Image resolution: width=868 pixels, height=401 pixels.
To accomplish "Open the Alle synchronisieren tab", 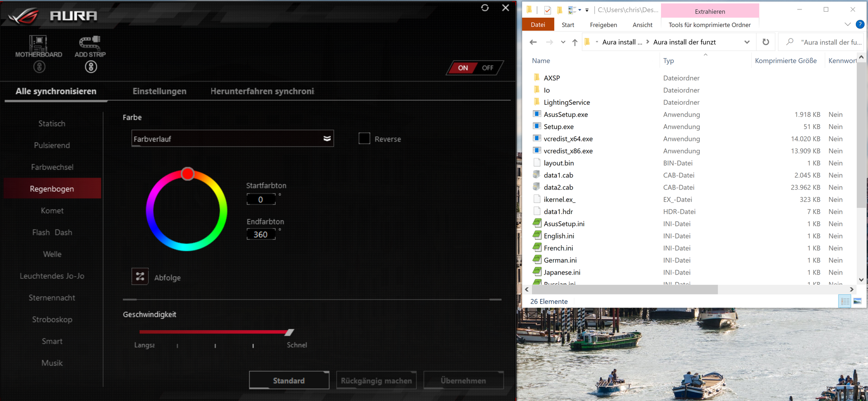I will tap(56, 91).
